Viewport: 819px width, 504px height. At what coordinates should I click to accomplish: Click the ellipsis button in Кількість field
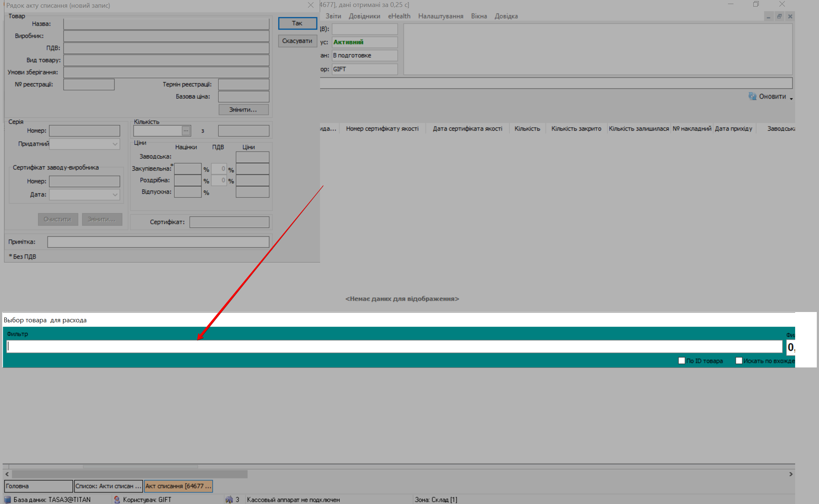click(186, 131)
